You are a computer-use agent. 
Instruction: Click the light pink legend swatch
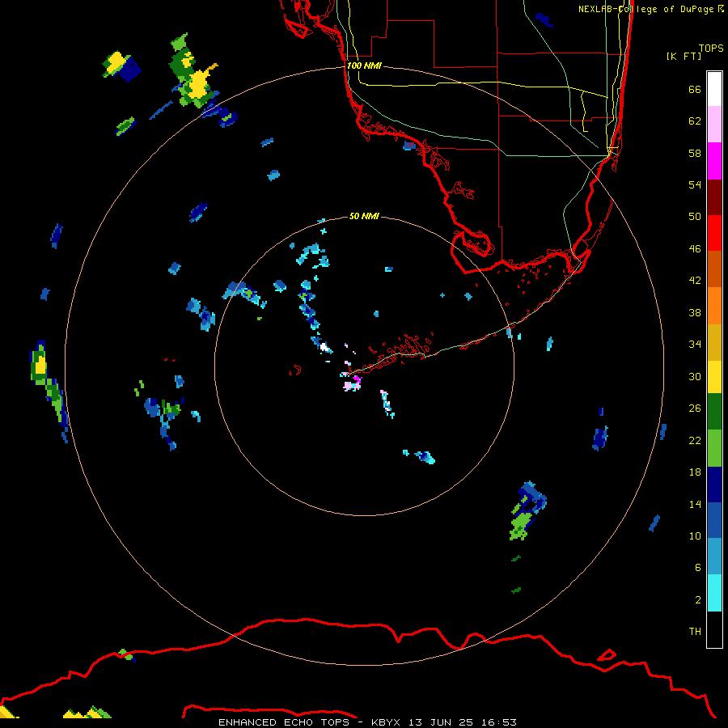714,125
